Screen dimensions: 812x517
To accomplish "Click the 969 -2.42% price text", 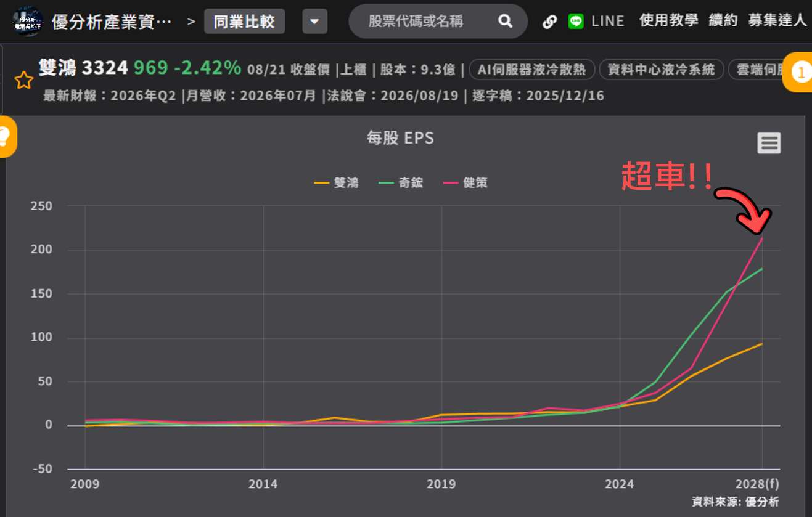I will pyautogui.click(x=187, y=67).
